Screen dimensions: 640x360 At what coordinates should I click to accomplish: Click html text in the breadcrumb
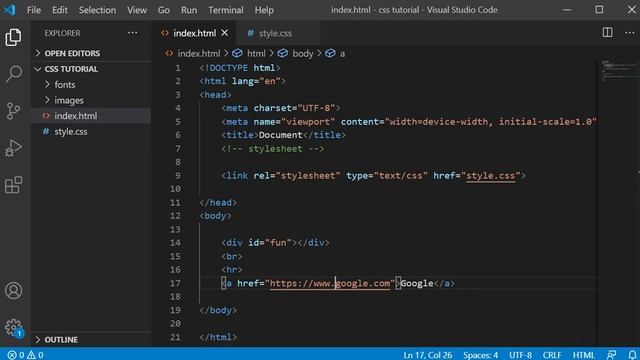pos(256,53)
